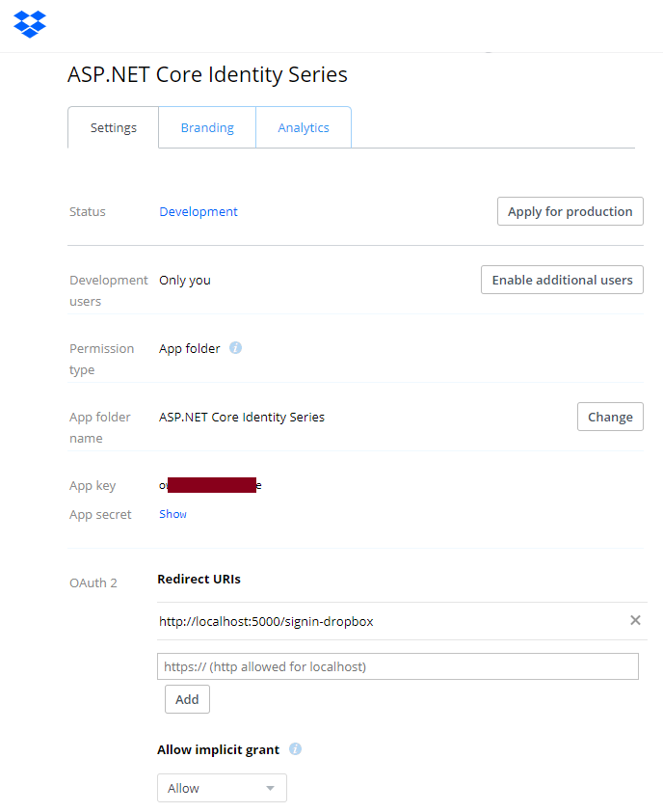
Task: Click the Development status link
Action: pos(199,211)
